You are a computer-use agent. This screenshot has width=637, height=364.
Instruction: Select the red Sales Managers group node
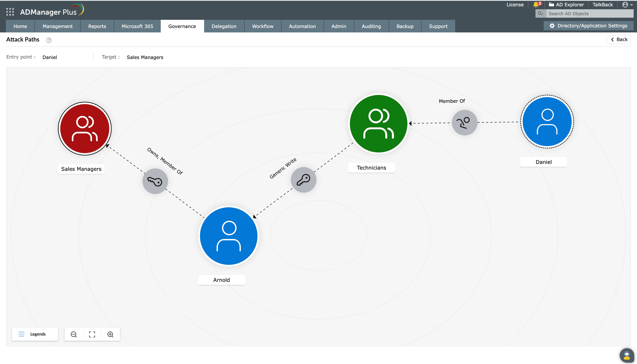coord(85,128)
